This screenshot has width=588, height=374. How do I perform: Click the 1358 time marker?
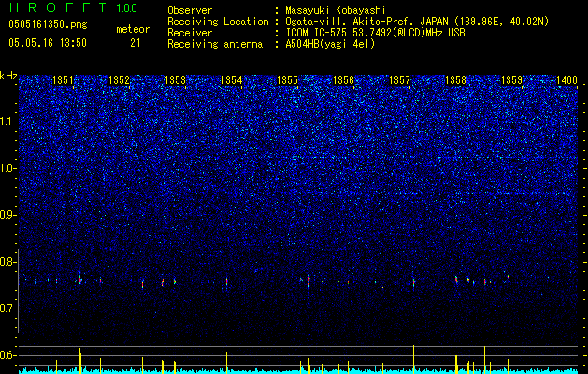[x=455, y=80]
